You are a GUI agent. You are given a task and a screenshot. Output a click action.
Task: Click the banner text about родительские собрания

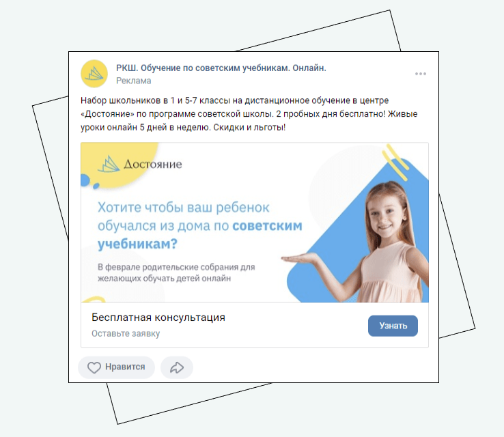(x=176, y=272)
